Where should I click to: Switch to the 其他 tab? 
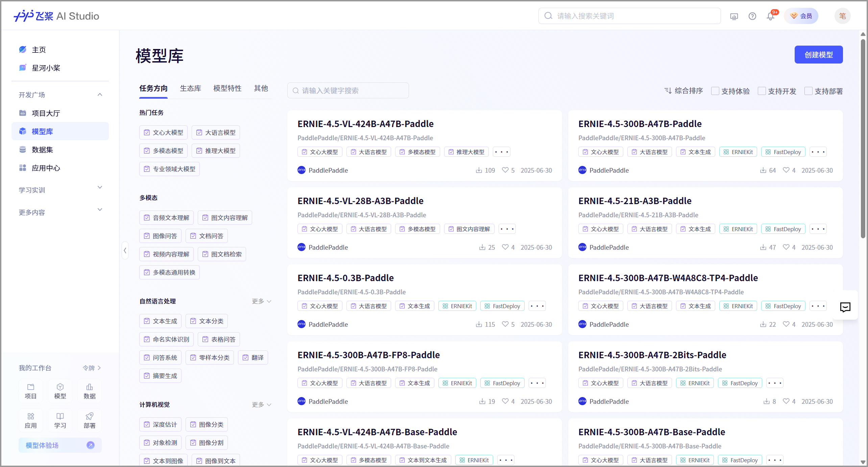tap(261, 89)
